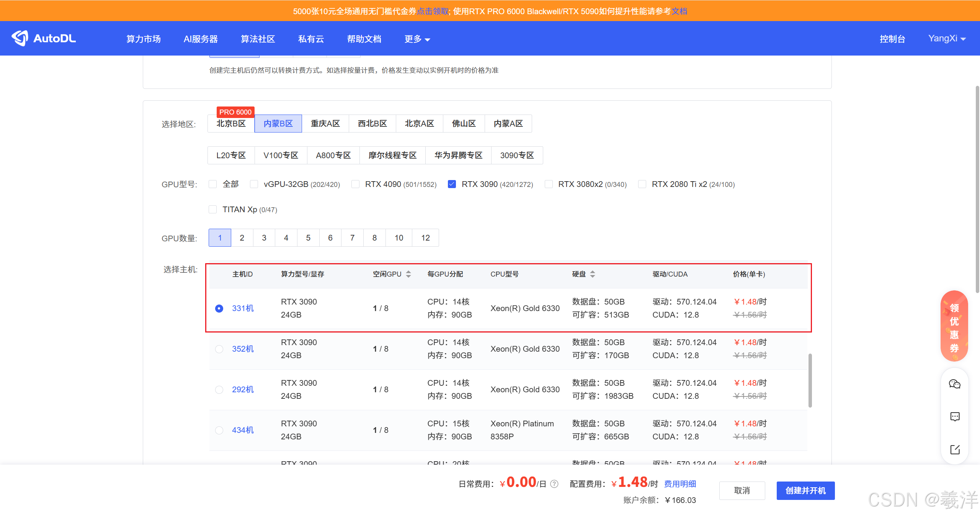Set GPU quantity to 8
Screen dimensions: 980x516
point(374,238)
